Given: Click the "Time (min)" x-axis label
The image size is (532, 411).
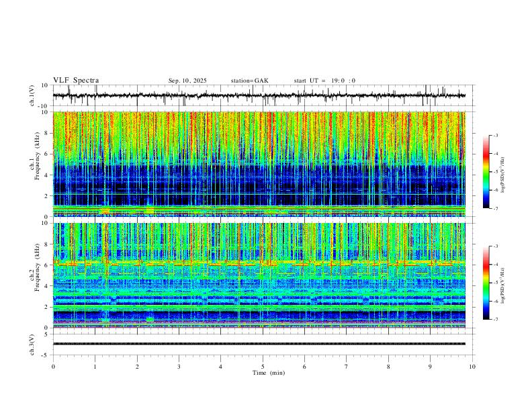Looking at the screenshot, I should 269,373.
